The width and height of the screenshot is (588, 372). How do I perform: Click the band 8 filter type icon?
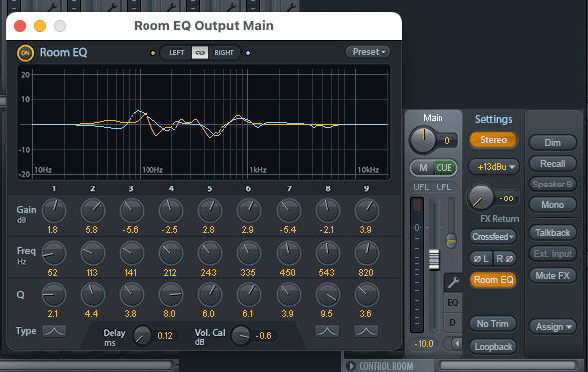pyautogui.click(x=327, y=331)
